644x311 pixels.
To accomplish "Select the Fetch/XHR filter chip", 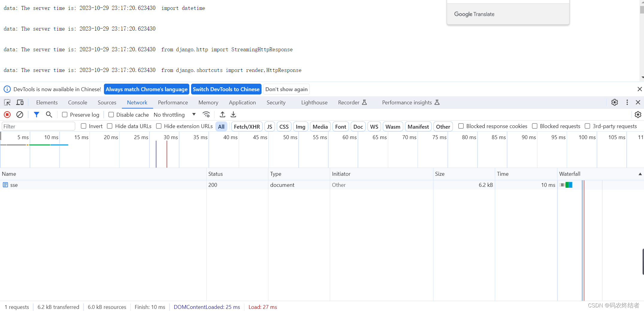I will [247, 126].
